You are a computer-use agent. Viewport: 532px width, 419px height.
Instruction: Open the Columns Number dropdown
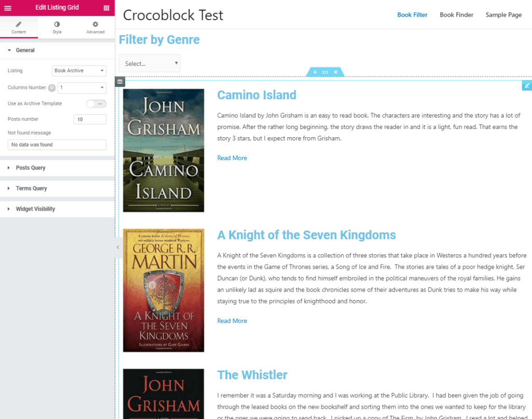pos(82,88)
